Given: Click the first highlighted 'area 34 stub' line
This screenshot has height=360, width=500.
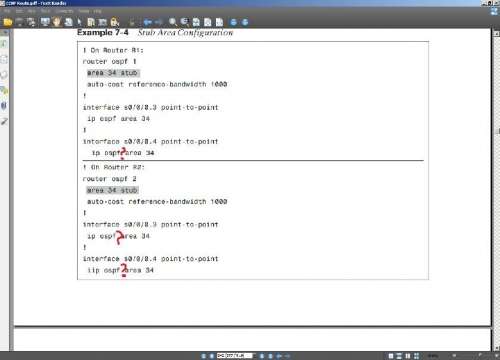Looking at the screenshot, I should coord(112,73).
